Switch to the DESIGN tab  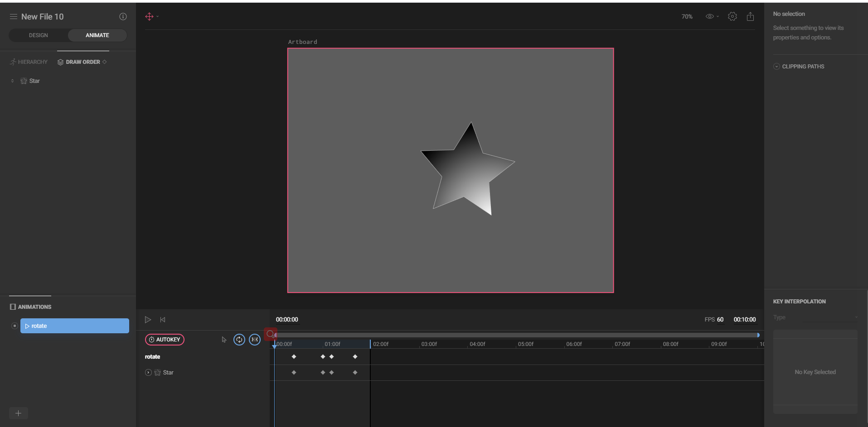39,35
